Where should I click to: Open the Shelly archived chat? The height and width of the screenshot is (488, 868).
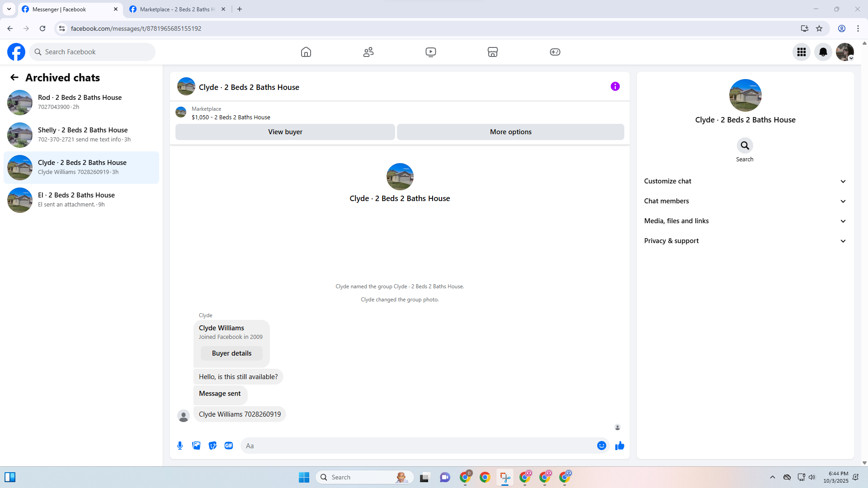81,135
